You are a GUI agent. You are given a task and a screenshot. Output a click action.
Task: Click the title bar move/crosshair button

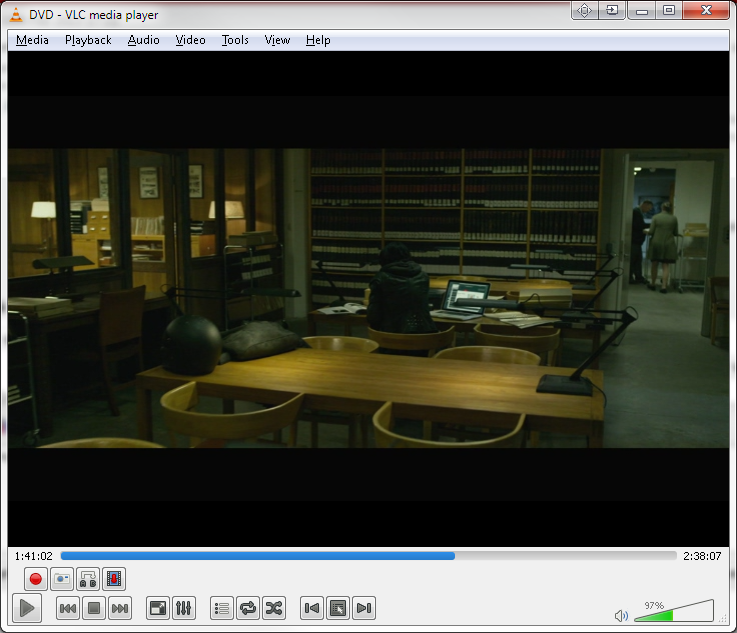(x=584, y=10)
